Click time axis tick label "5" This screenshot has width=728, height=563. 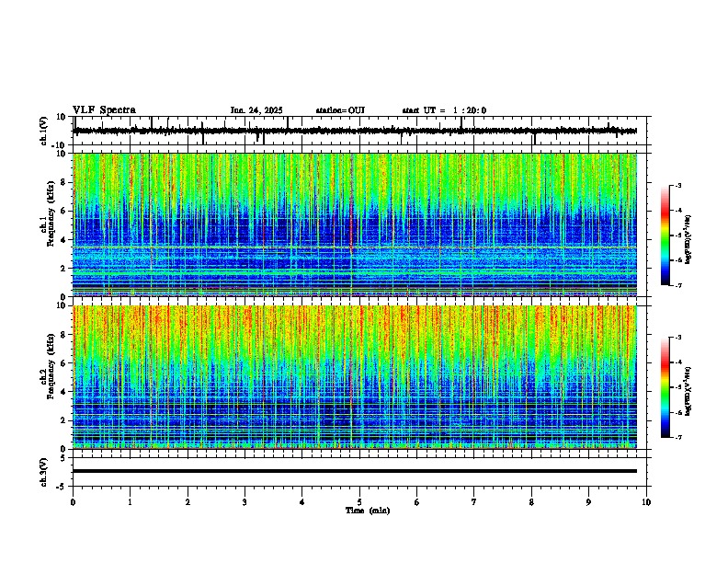359,502
